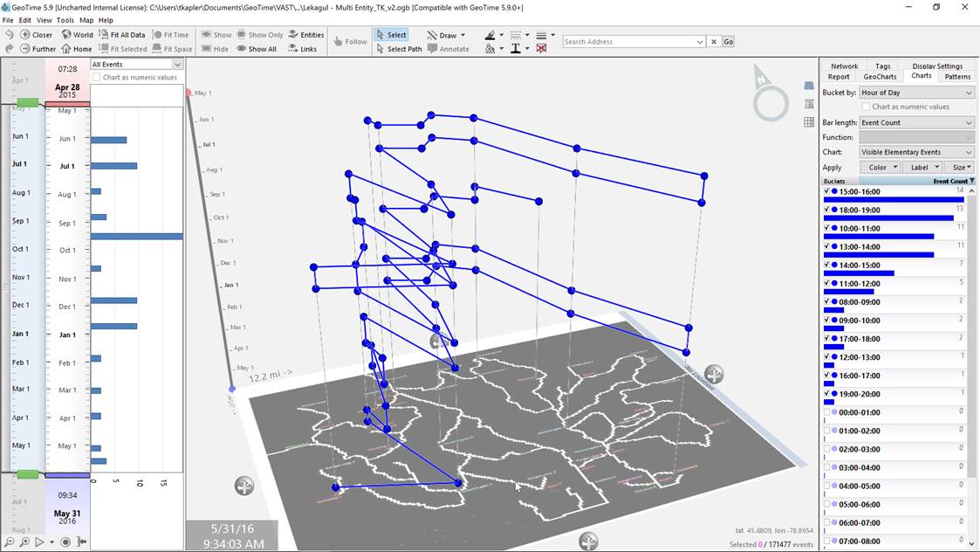Toggle the 18:00-19:00 bucket checkbox

point(827,209)
